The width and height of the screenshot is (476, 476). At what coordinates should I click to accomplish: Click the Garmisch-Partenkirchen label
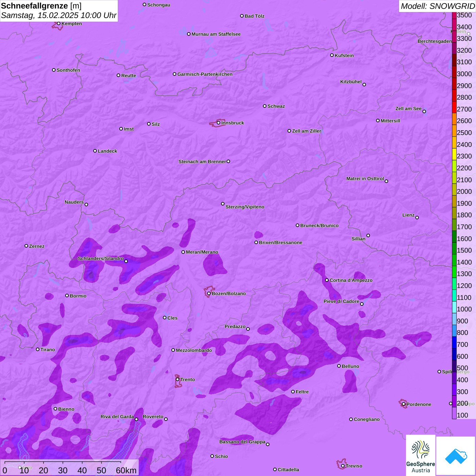coord(205,74)
